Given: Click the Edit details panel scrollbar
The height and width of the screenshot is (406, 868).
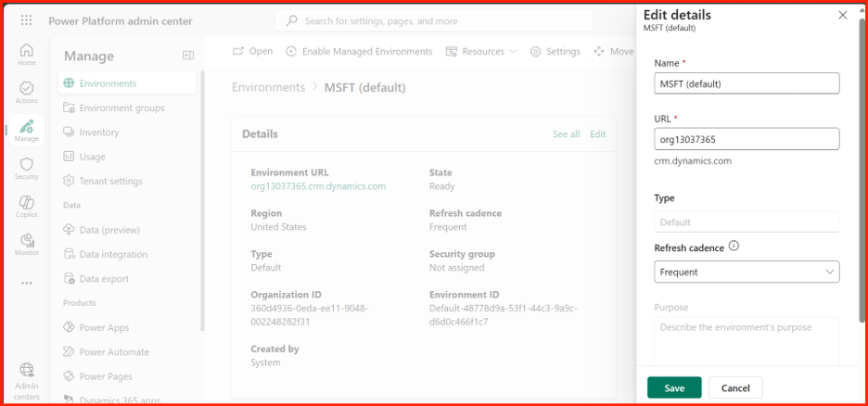Looking at the screenshot, I should point(863,171).
